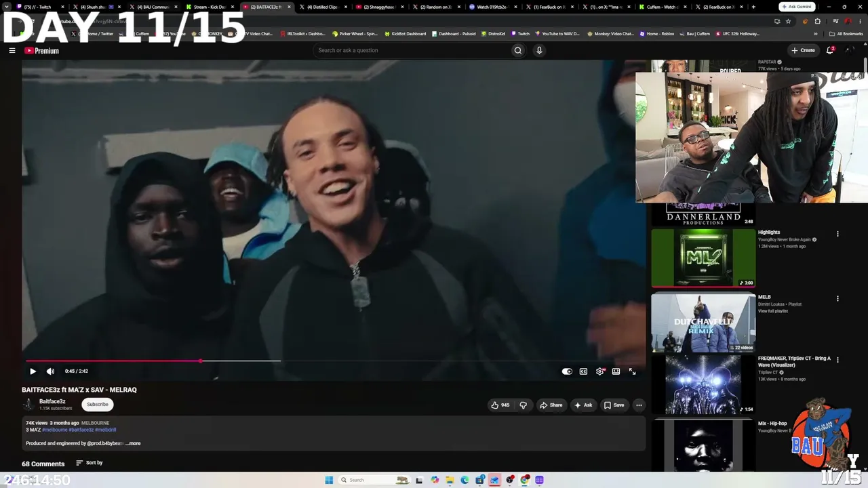Screen dimensions: 868x488
Task: Open the Windows Start menu
Action: pos(329,480)
